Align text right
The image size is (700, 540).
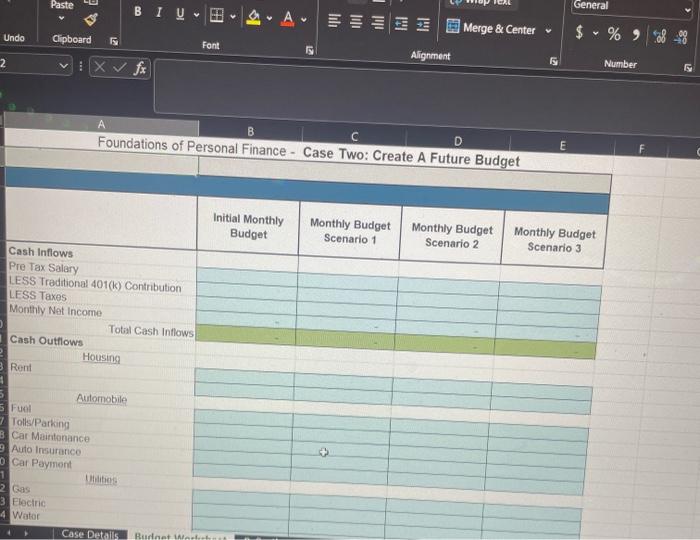click(378, 23)
